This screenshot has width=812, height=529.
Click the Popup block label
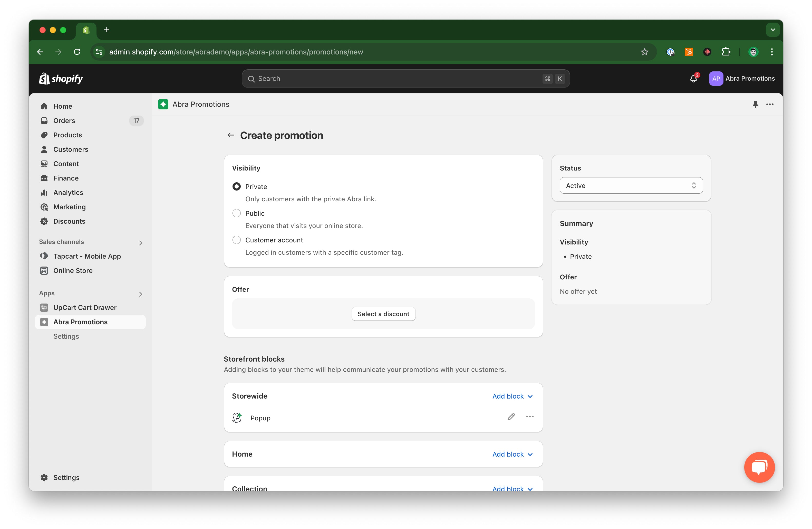tap(260, 418)
